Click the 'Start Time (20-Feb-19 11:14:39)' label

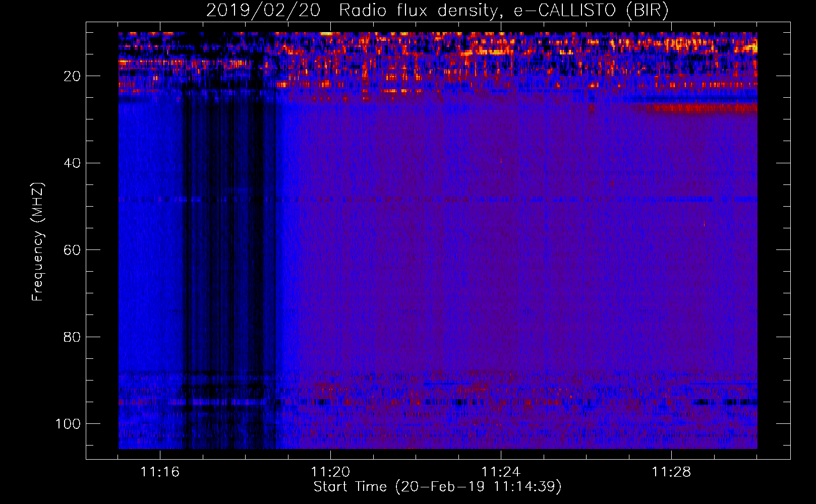pyautogui.click(x=437, y=487)
